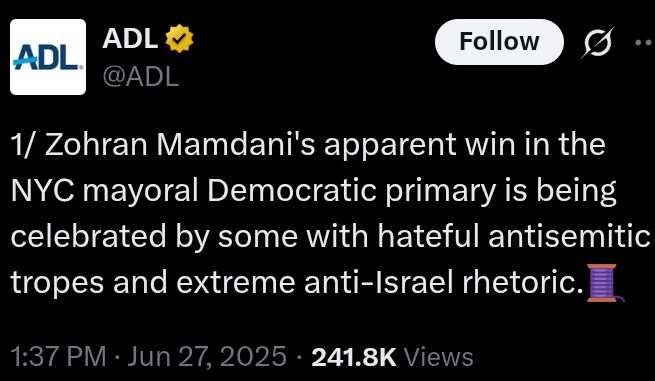Click the word tropes in the post
Screen dimensions: 655x381
(x=57, y=284)
